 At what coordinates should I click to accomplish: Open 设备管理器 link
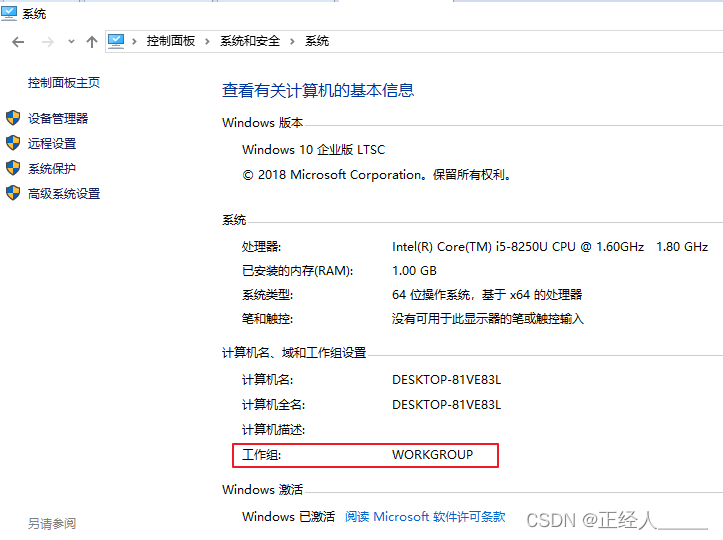[58, 119]
